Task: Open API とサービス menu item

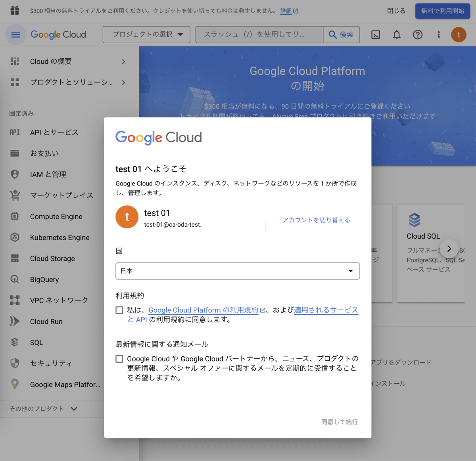Action: pyautogui.click(x=54, y=132)
